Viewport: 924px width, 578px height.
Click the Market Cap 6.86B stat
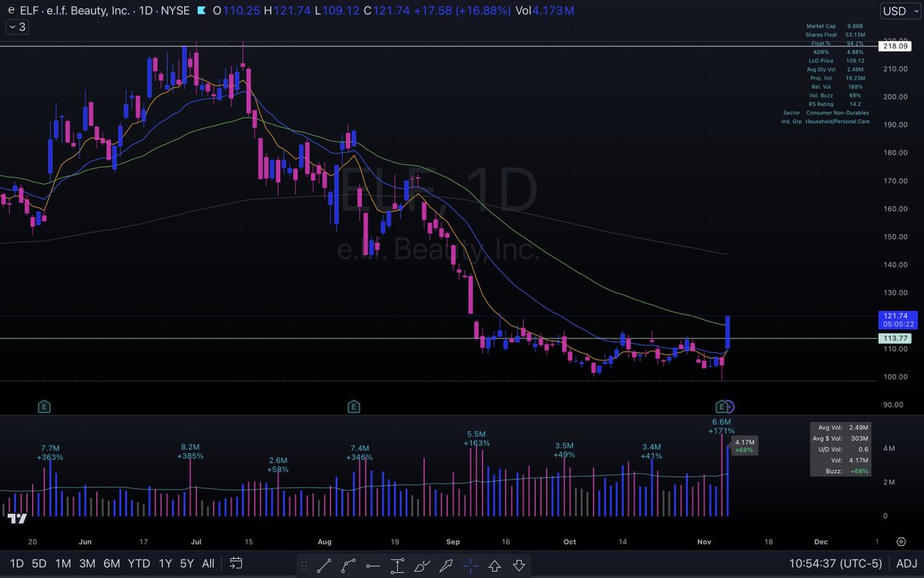(x=834, y=26)
